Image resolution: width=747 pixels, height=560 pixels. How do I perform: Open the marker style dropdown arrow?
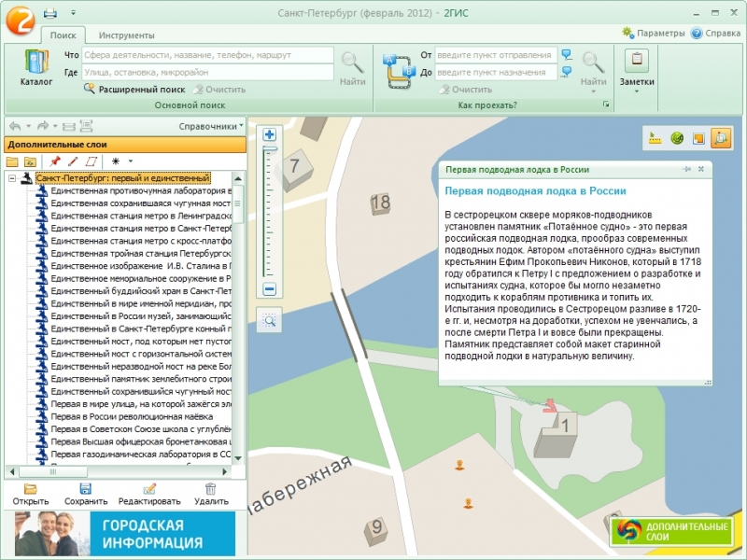[x=131, y=161]
